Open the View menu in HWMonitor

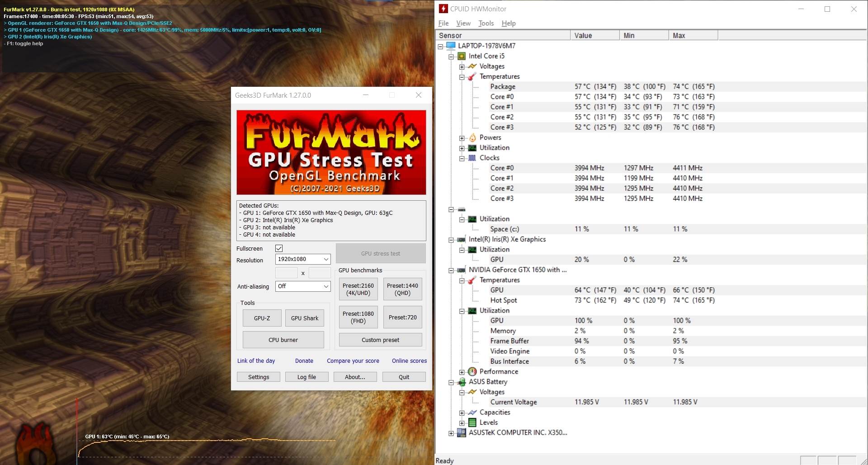click(463, 23)
